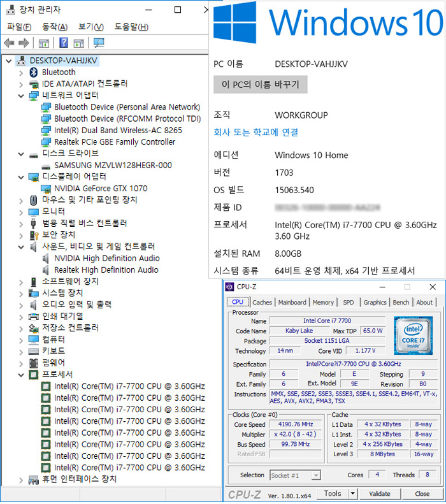This screenshot has height=504, width=446.
Task: Click the Core Speed 4190.76 MHz field
Action: coord(295,424)
